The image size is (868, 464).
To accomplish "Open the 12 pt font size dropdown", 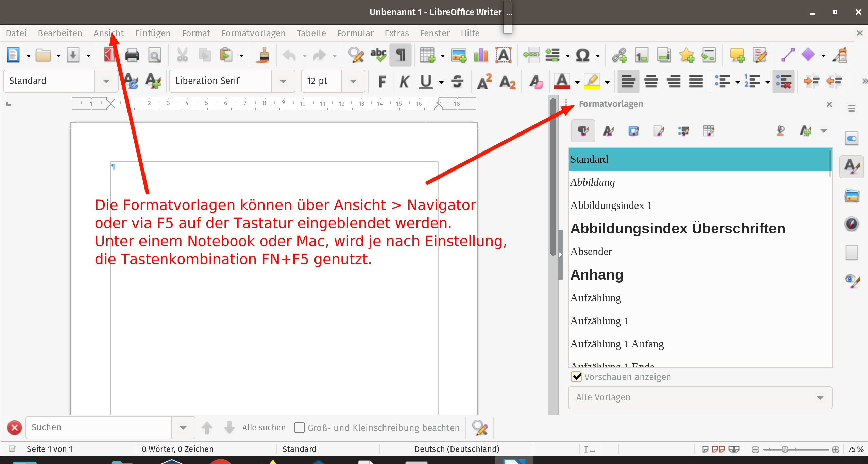I will pos(353,81).
